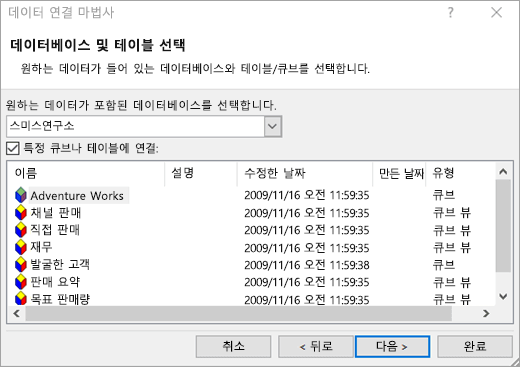The height and width of the screenshot is (367, 520).
Task: Toggle 특정 큐브나 테이블에 연결 checkbox
Action: pos(13,148)
